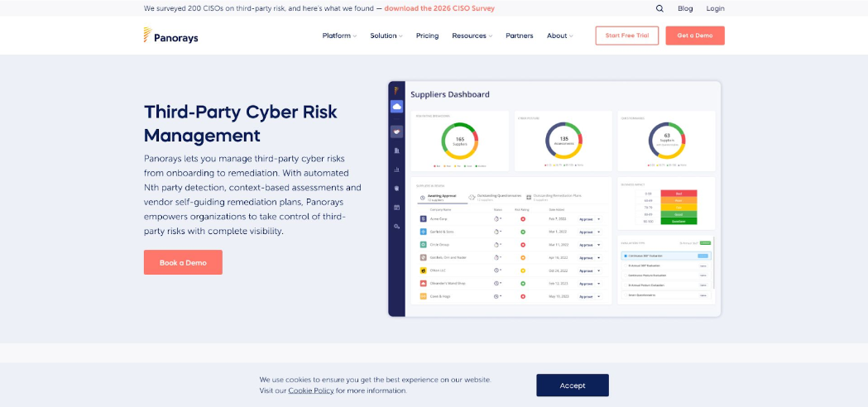
Task: Click the Coen & Hogs status clock icon
Action: 496,296
